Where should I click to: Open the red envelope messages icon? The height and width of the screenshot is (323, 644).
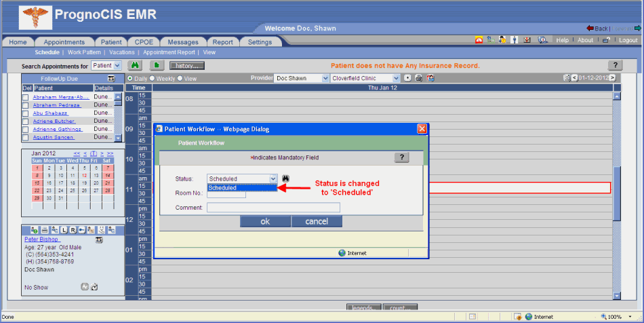coord(527,40)
